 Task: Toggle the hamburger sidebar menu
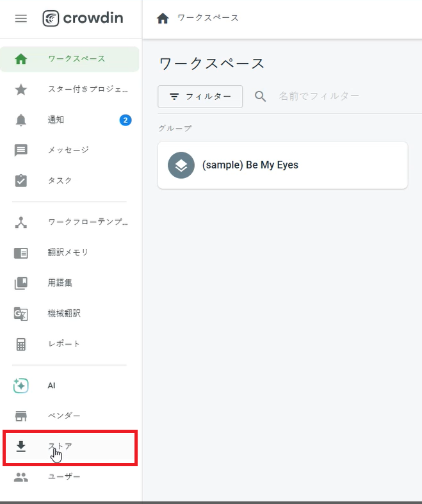(21, 19)
